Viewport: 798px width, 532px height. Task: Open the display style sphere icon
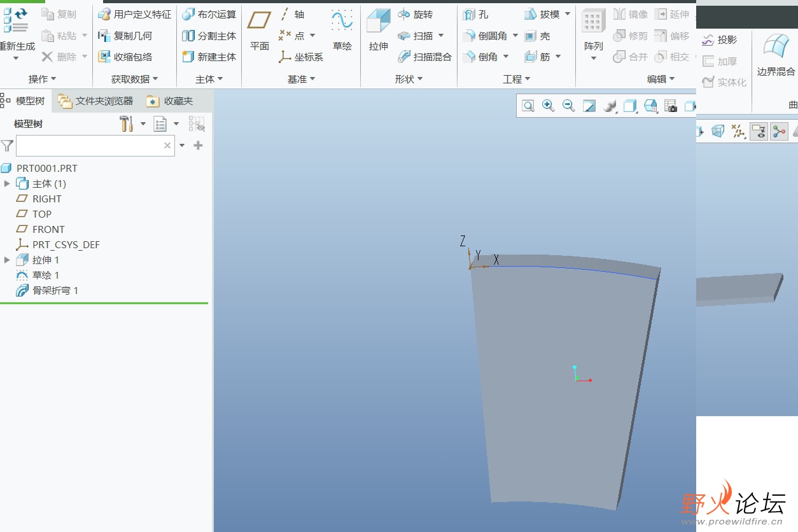(x=610, y=106)
